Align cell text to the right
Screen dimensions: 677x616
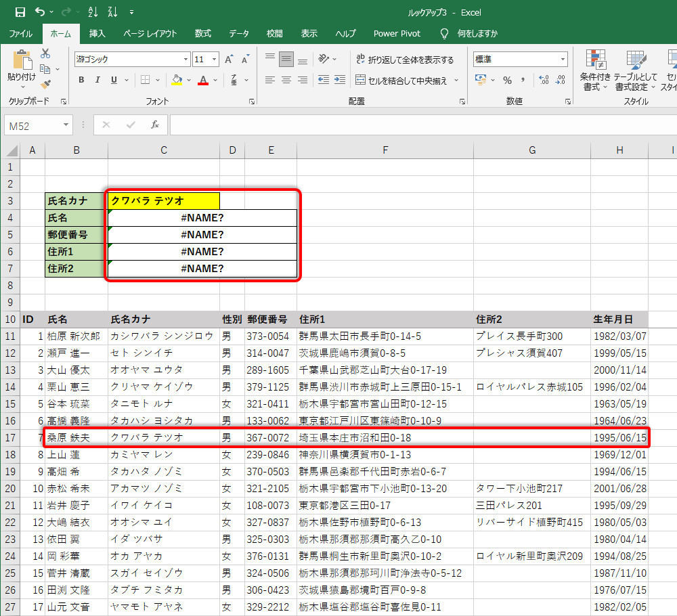pos(303,80)
